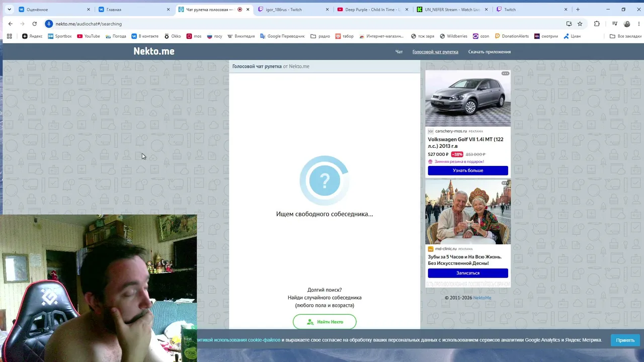Open the Циан bookmark

tap(572, 36)
